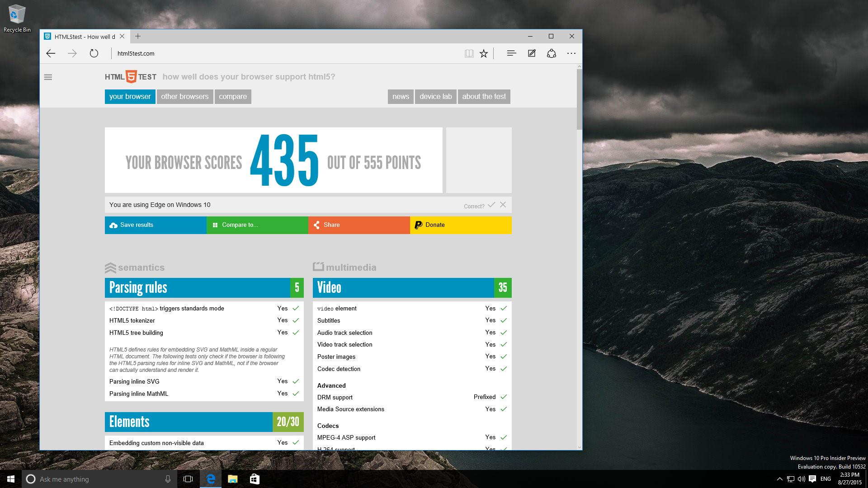Image resolution: width=868 pixels, height=488 pixels.
Task: Open the Edge Hub icon
Action: tap(511, 53)
